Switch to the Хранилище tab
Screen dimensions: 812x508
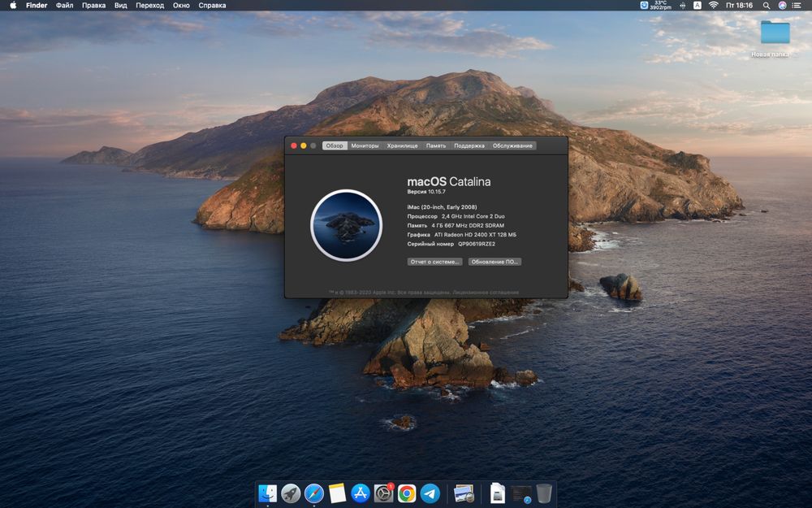point(403,145)
